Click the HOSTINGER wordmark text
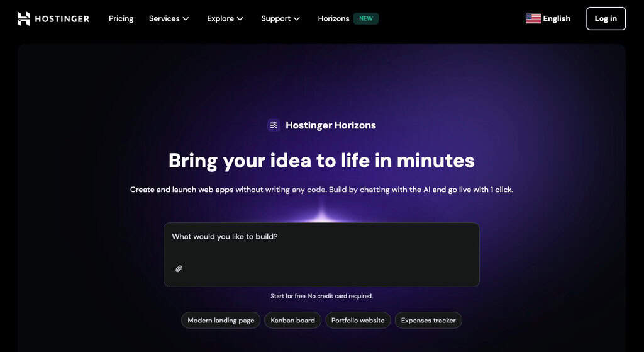Screen dimensions: 644x352 (62, 19)
